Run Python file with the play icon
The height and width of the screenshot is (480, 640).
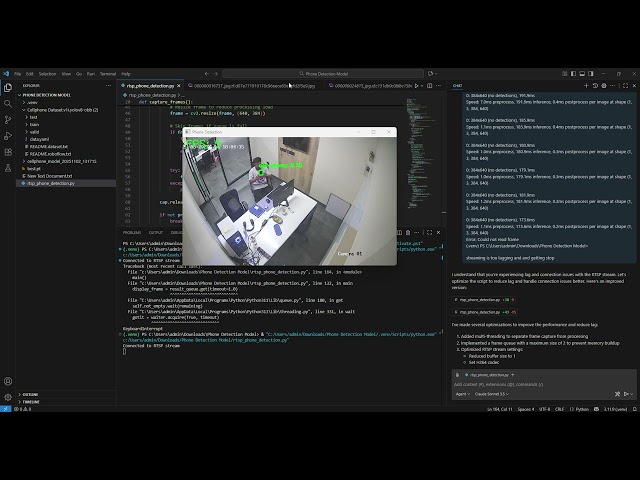(416, 86)
